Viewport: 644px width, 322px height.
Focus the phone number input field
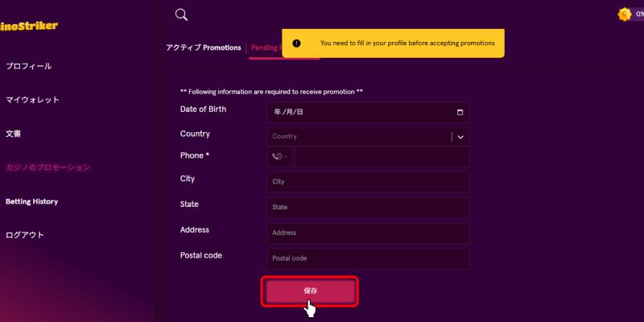382,156
